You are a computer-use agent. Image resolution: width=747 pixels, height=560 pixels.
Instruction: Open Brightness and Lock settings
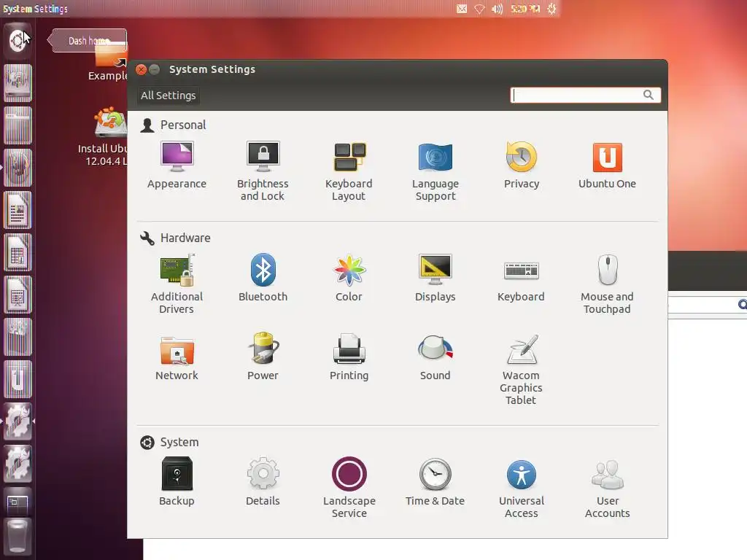[263, 171]
